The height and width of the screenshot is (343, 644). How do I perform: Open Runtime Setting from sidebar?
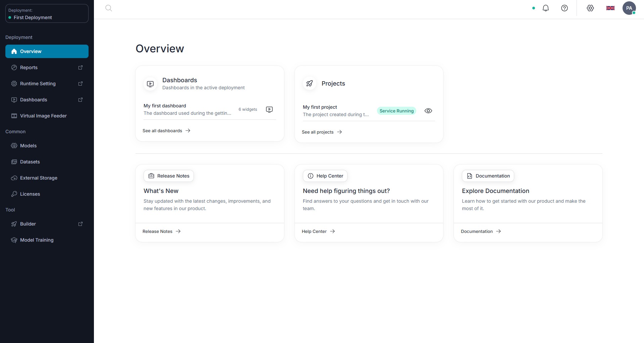tap(47, 84)
